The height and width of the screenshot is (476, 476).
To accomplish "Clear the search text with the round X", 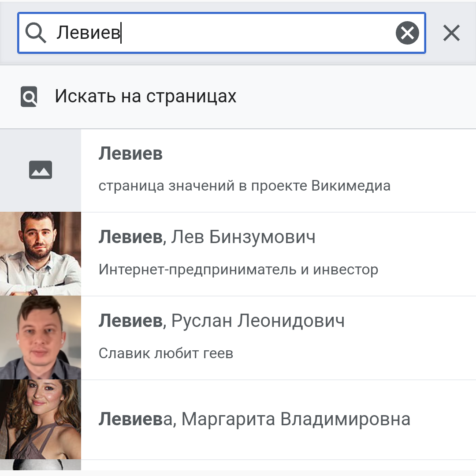I will click(x=407, y=33).
